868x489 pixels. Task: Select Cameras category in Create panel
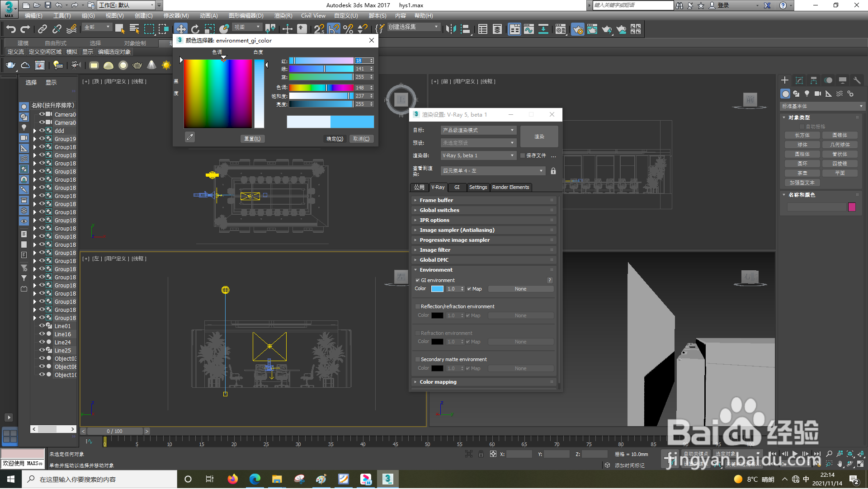(x=818, y=94)
